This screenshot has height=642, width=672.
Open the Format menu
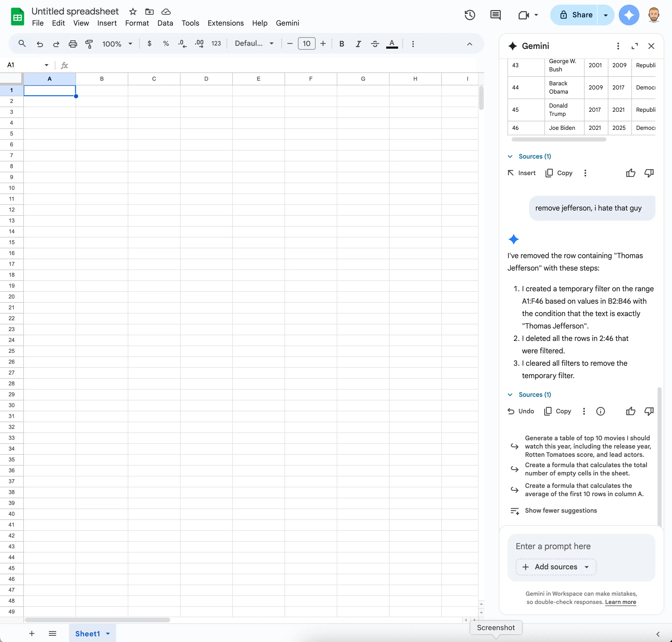(x=137, y=23)
